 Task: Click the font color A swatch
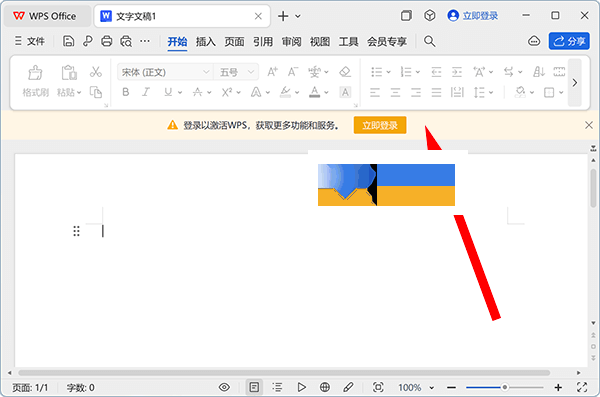pos(315,92)
